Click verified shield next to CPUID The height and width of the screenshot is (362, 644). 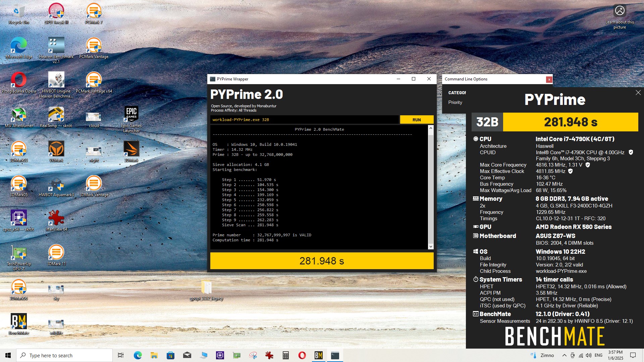[x=631, y=152]
